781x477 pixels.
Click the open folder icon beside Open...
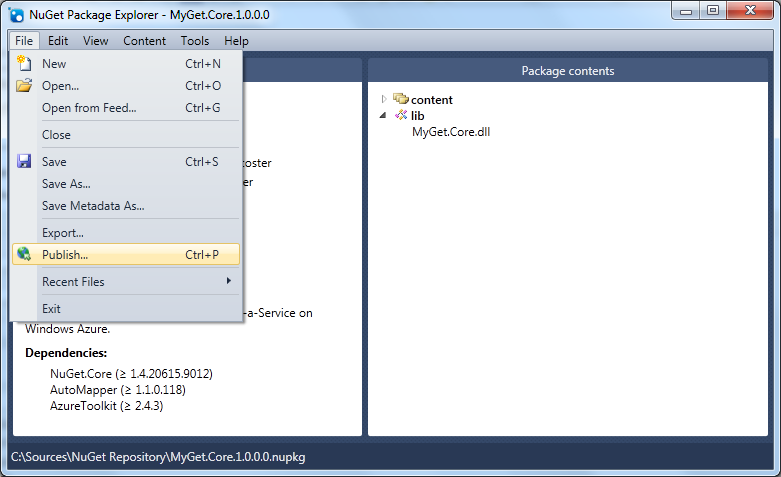tap(24, 85)
